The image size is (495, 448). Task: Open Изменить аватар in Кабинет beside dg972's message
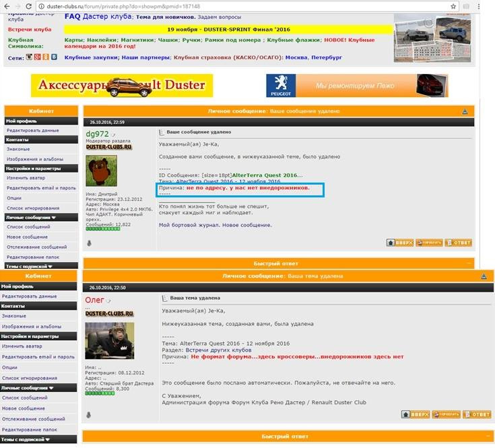26,178
